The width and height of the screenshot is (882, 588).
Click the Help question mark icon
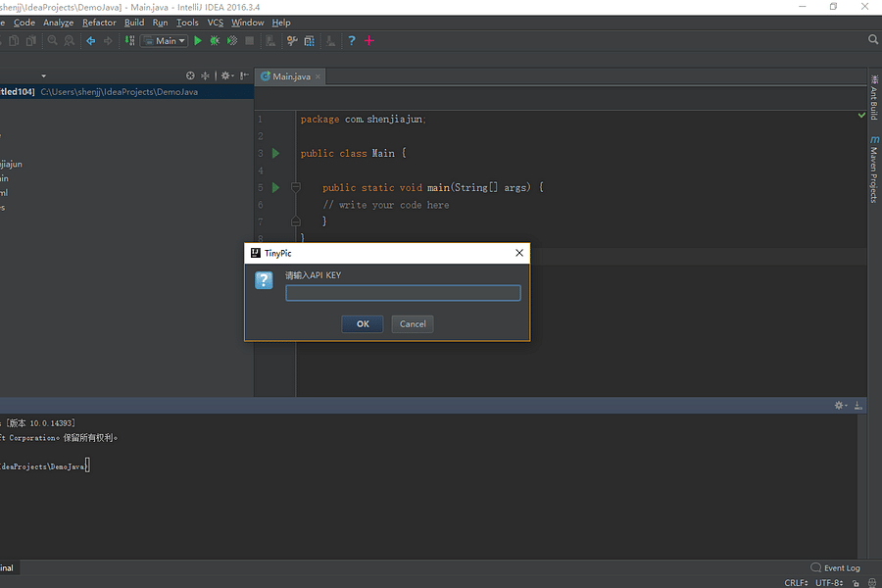pyautogui.click(x=351, y=40)
